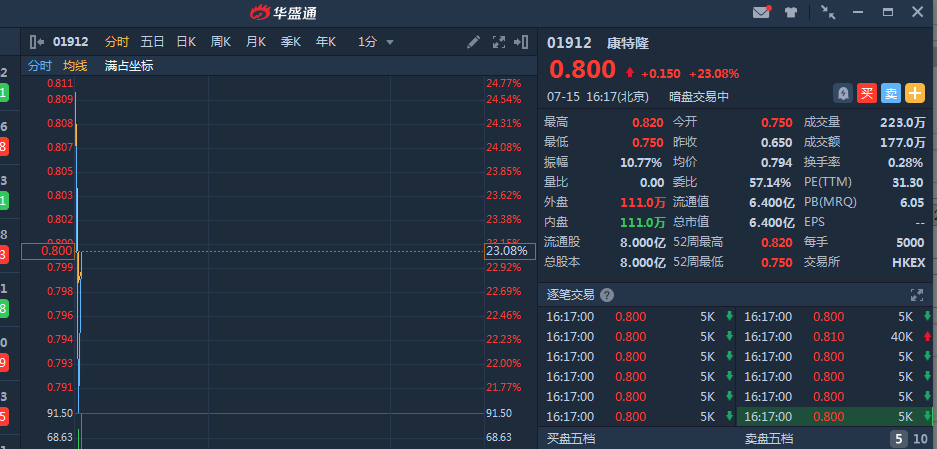This screenshot has height=449, width=937.
Task: Select the highlighted 16:17:00 trade row
Action: click(838, 416)
